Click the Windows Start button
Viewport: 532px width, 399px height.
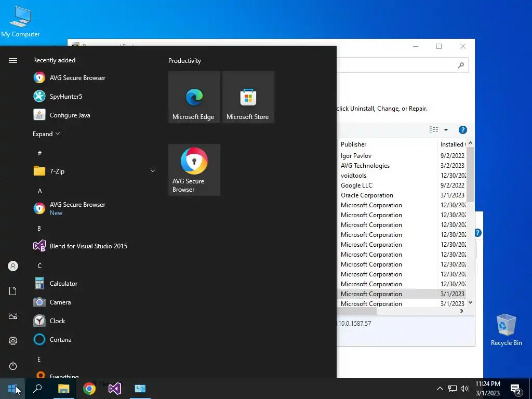pos(12,389)
